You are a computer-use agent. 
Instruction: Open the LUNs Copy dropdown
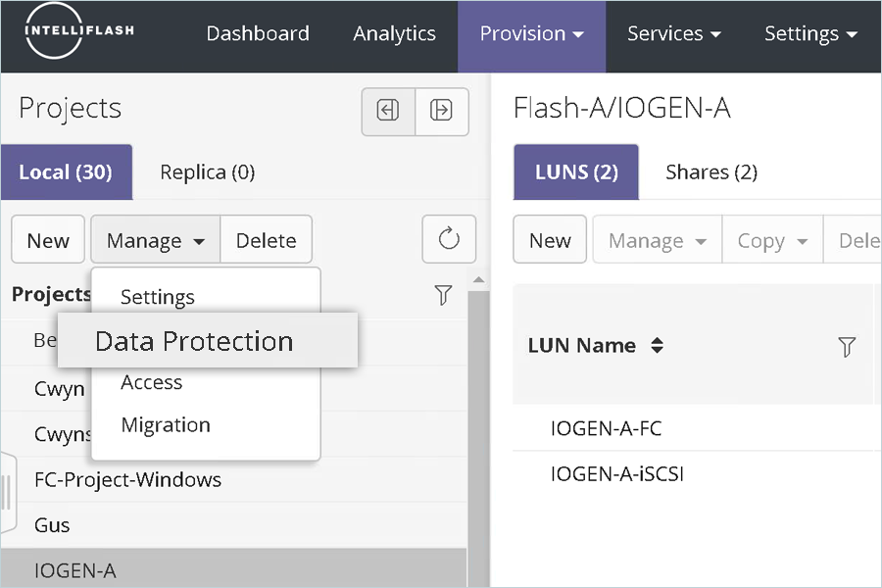click(x=772, y=239)
